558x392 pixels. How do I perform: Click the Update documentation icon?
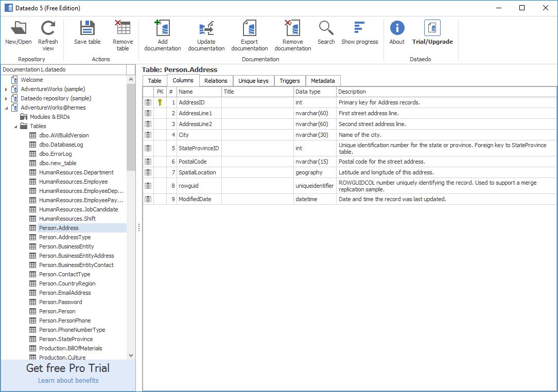tap(206, 29)
